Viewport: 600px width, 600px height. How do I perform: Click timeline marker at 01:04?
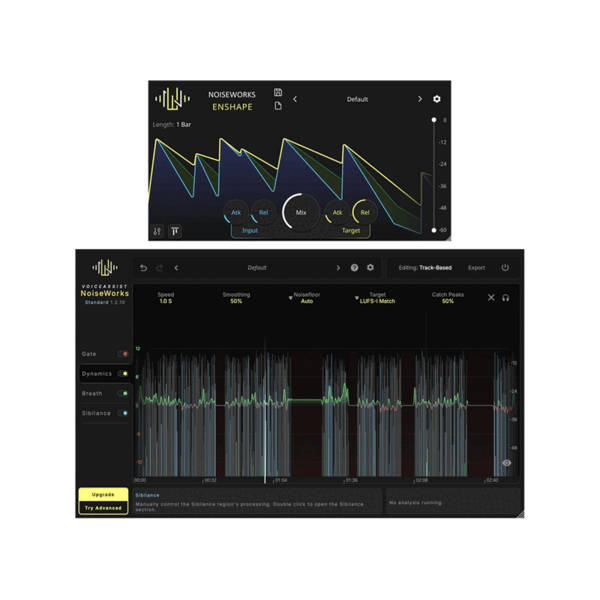[x=281, y=480]
